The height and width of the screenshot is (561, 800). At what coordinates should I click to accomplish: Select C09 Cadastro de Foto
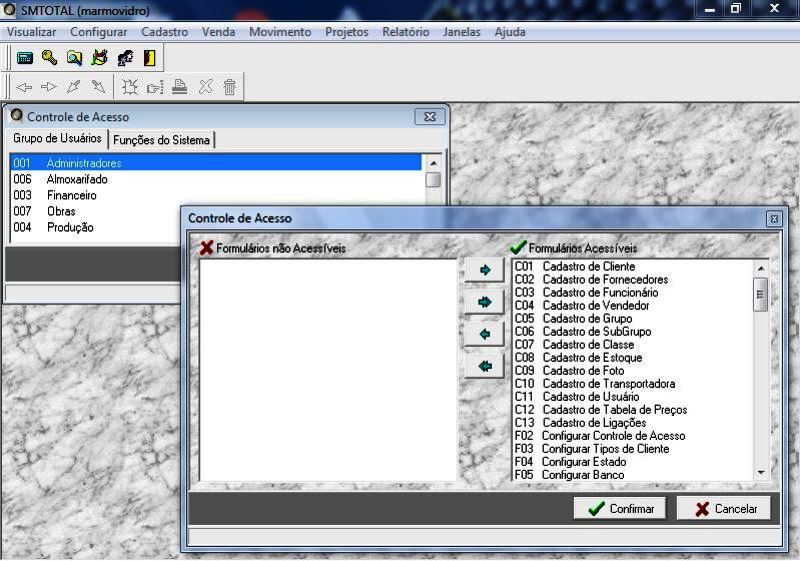(633, 370)
